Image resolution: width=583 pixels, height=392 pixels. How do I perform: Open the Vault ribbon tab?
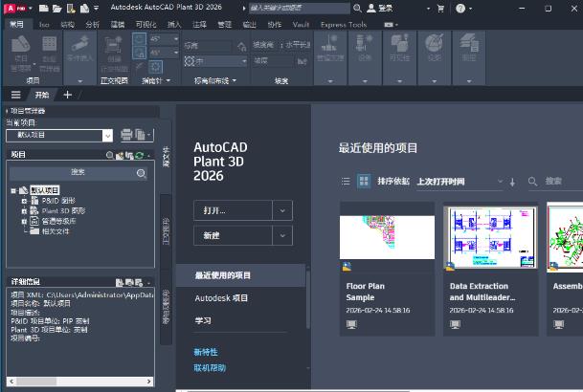pyautogui.click(x=301, y=25)
